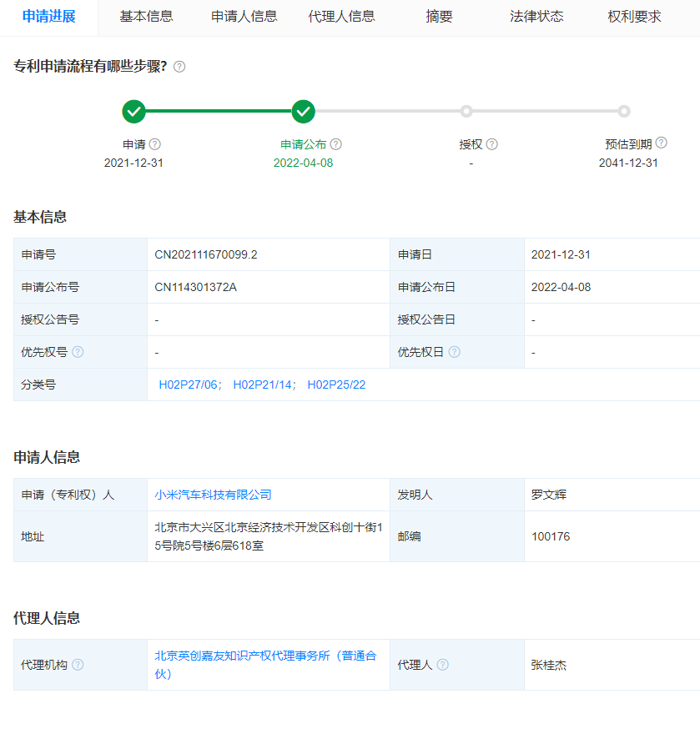Open classification link H02P21/14
The image size is (700, 734).
point(262,385)
